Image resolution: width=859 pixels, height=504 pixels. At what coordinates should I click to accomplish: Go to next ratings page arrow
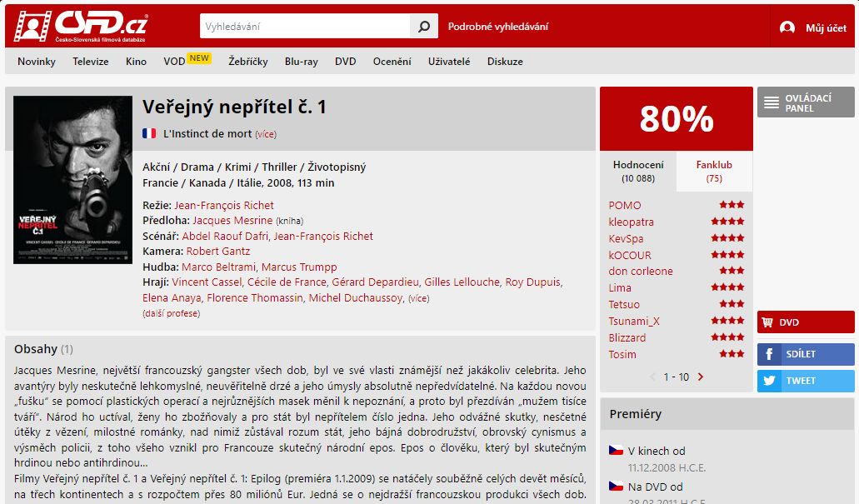[x=700, y=377]
